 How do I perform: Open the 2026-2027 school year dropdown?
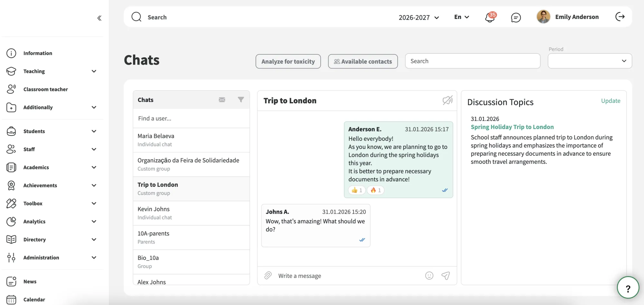(x=419, y=17)
